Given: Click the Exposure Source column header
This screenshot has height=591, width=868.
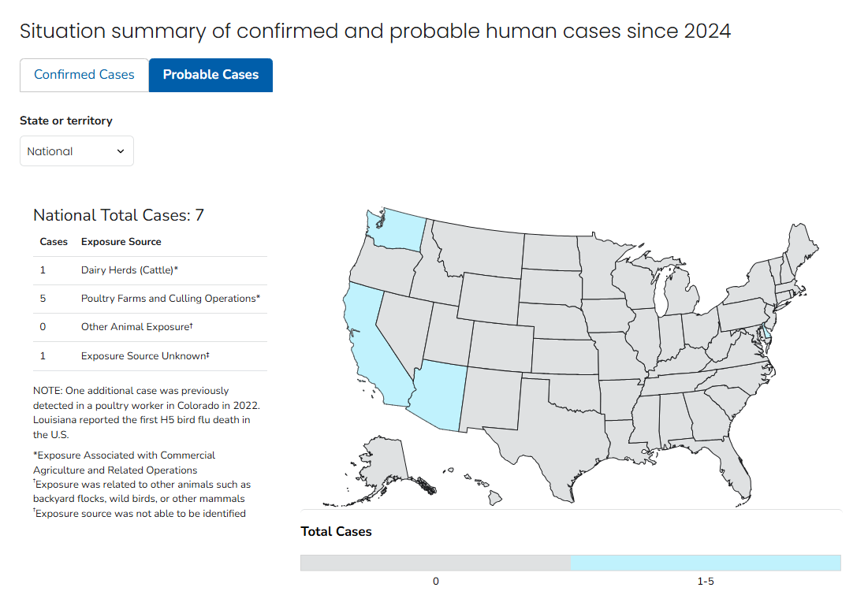Looking at the screenshot, I should coord(121,242).
